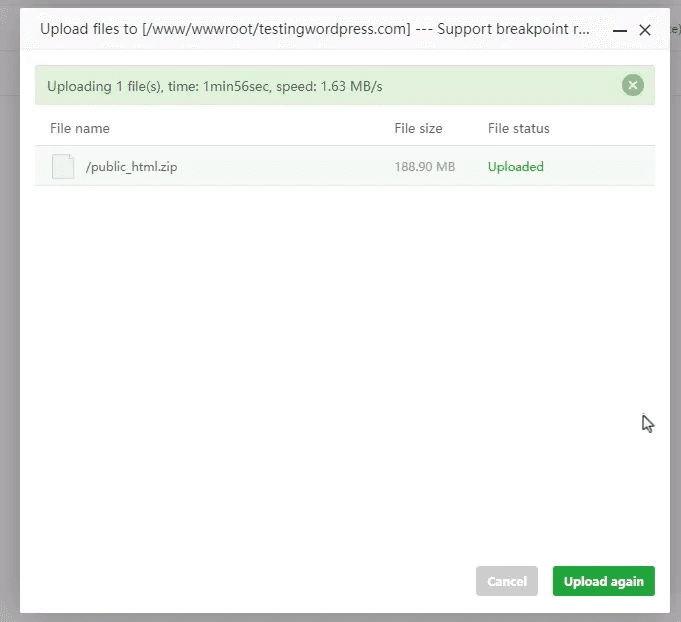Screen dimensions: 681x622
Task: Click the File name column header
Action: coord(80,129)
